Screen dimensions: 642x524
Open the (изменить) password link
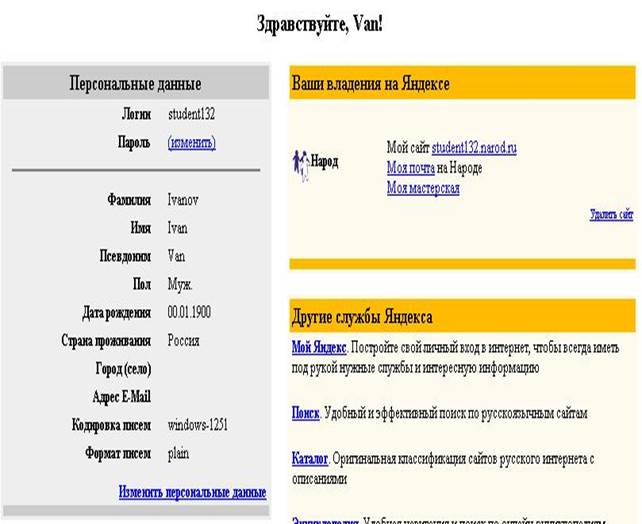point(192,142)
